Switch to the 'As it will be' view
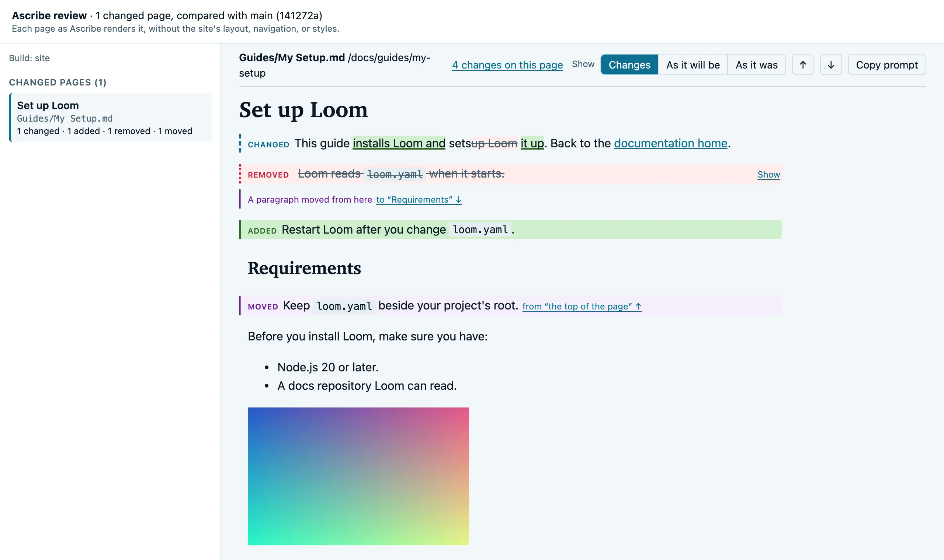 693,64
